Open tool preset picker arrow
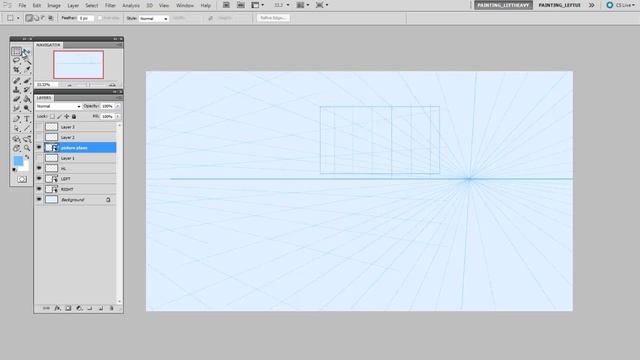The height and width of the screenshot is (360, 640). pos(18,18)
